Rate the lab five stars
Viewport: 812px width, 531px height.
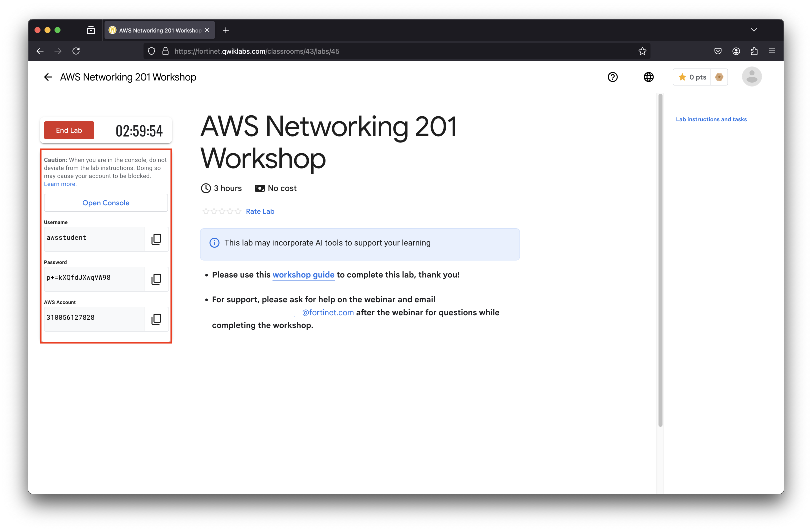click(238, 211)
